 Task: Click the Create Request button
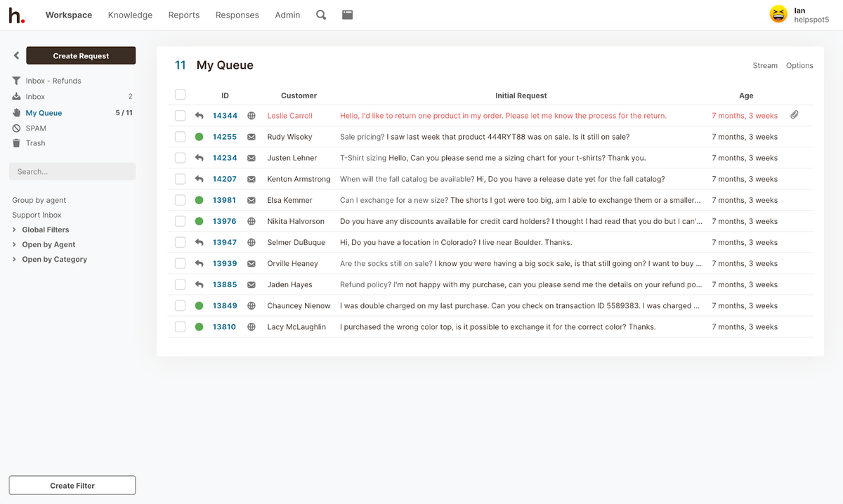point(81,56)
